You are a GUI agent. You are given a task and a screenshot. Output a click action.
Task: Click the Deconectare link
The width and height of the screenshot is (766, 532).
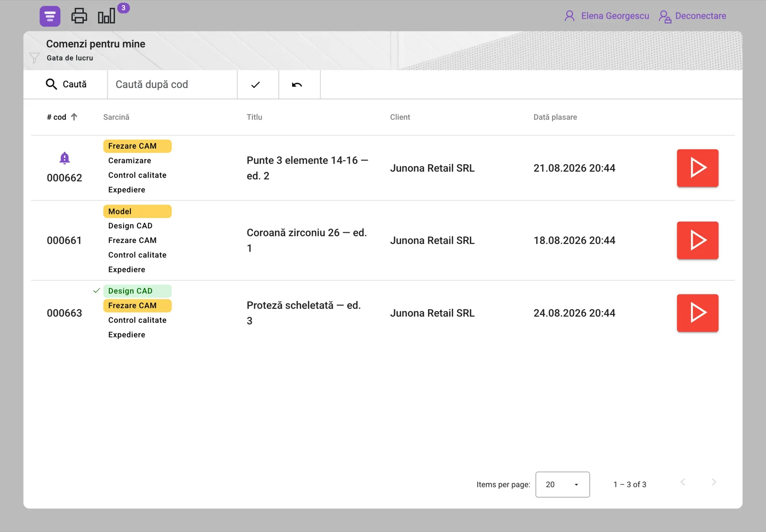[700, 16]
